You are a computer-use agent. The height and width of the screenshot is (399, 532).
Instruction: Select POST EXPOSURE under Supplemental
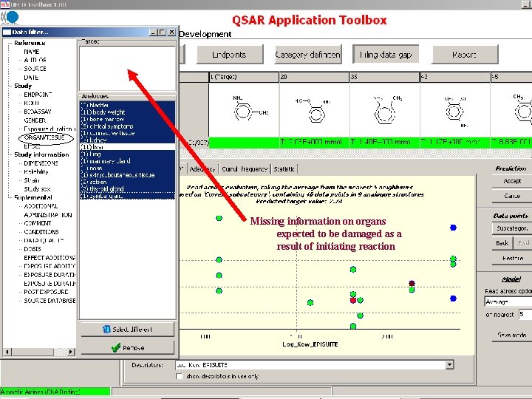[46, 292]
